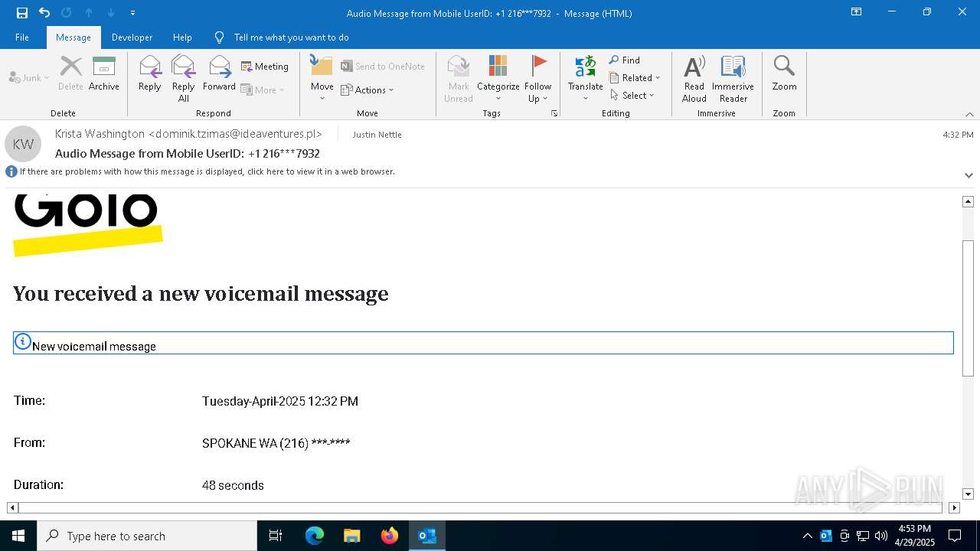Click recipient Justin Nettle

[x=377, y=135]
